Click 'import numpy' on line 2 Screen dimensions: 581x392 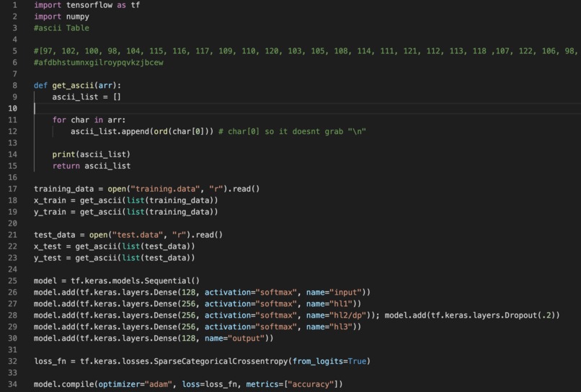click(61, 17)
